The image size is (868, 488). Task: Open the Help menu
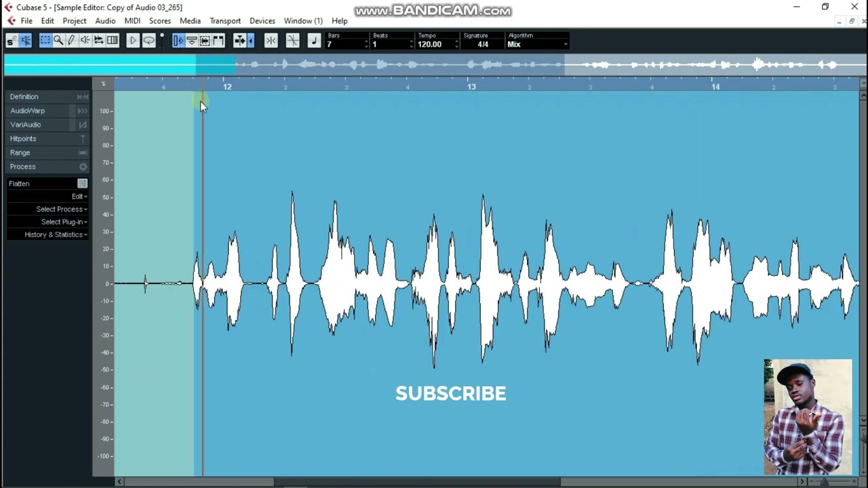coord(340,21)
